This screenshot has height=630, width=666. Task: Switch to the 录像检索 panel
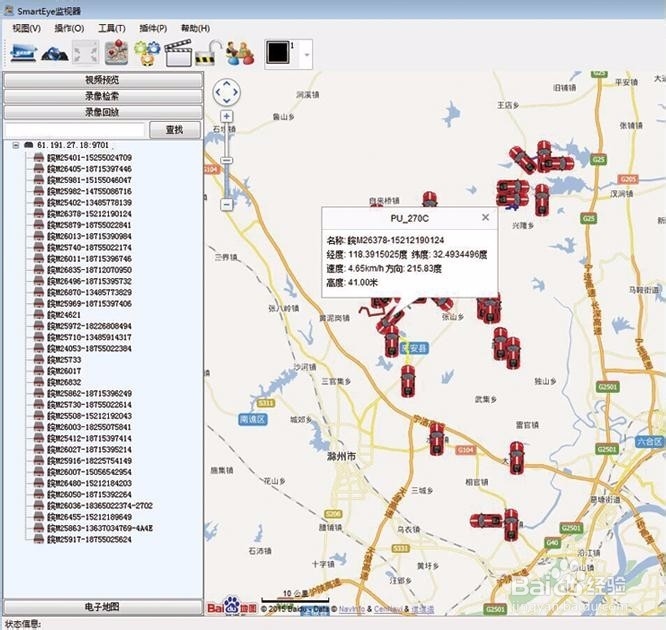click(102, 96)
